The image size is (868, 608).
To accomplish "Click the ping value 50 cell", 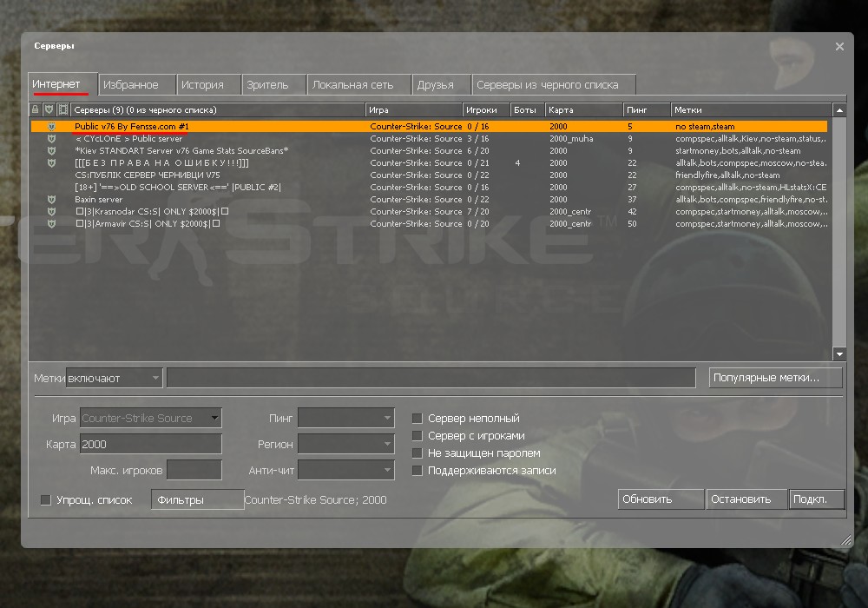I will click(632, 224).
